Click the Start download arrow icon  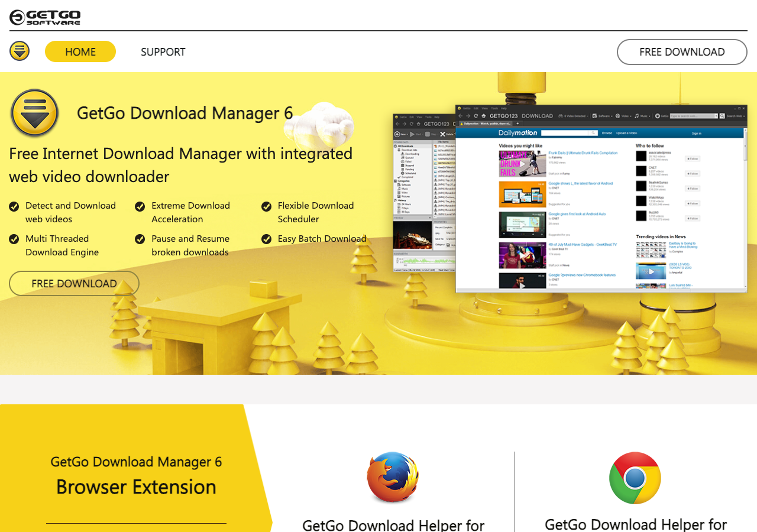point(412,134)
